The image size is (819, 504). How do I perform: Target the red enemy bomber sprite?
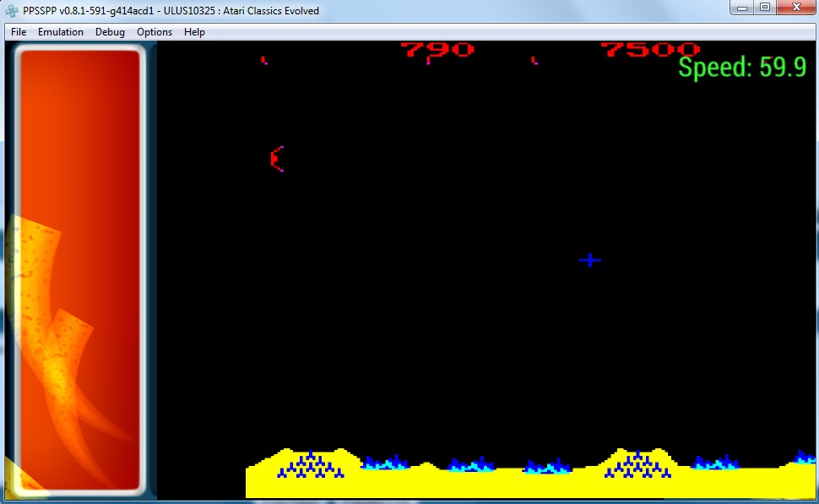click(277, 159)
